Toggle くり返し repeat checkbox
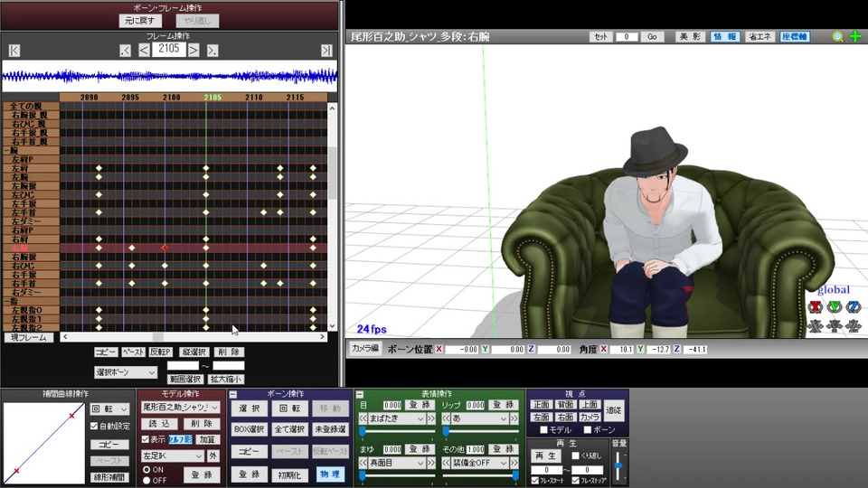The width and height of the screenshot is (868, 488). (x=576, y=455)
